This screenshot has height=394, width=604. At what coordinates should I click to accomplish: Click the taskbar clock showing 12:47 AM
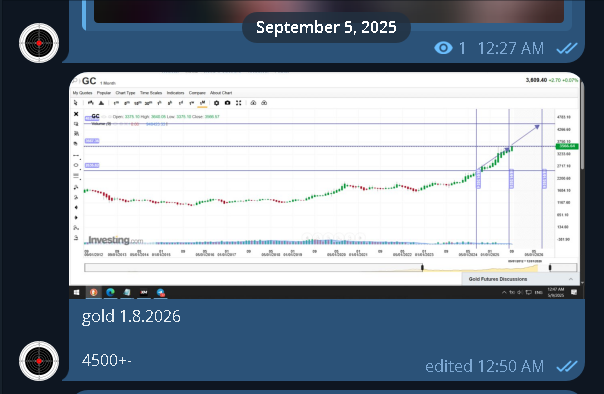556,292
